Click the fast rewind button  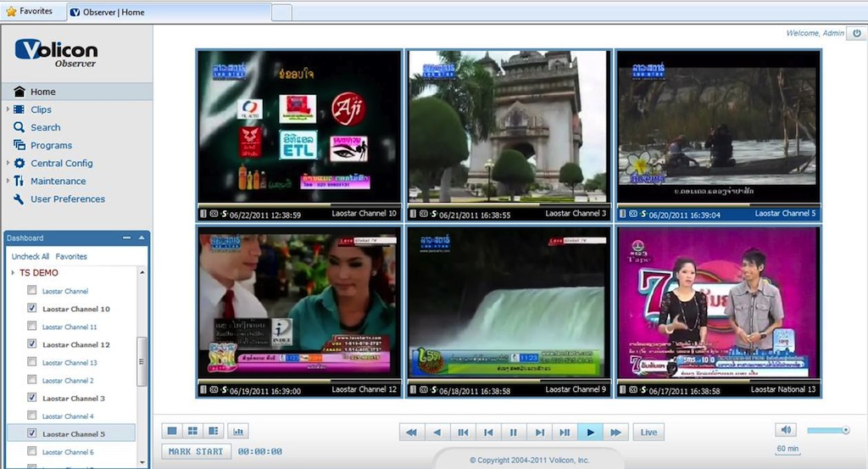click(411, 433)
